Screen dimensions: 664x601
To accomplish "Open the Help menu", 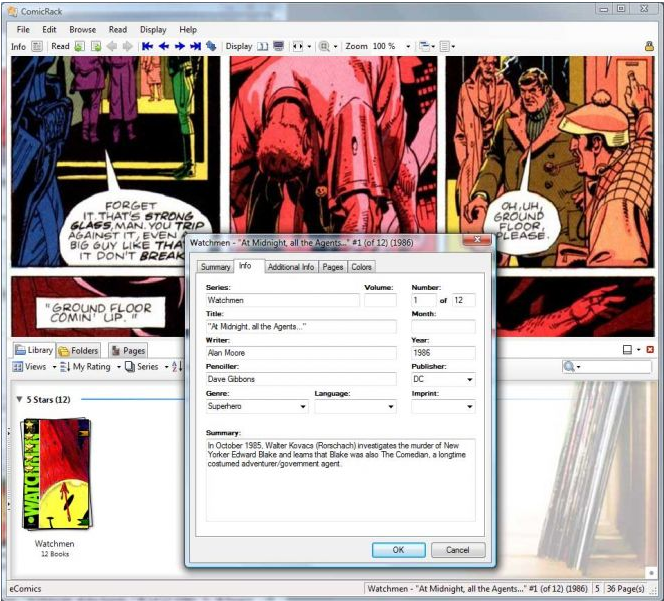I will click(x=188, y=30).
